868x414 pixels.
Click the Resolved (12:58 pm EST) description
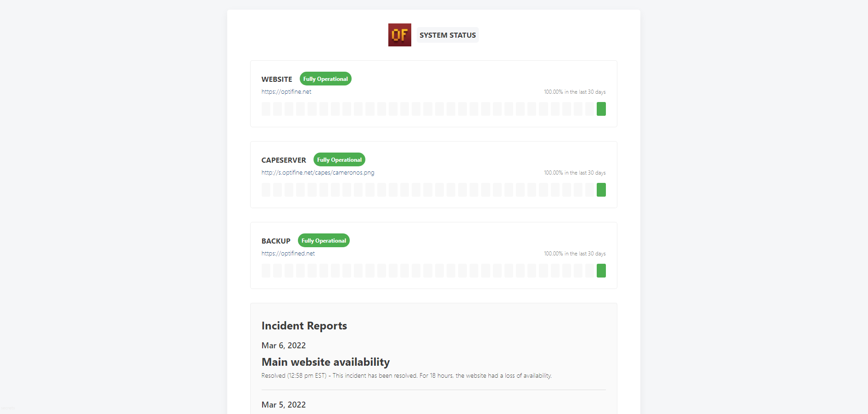click(x=407, y=376)
